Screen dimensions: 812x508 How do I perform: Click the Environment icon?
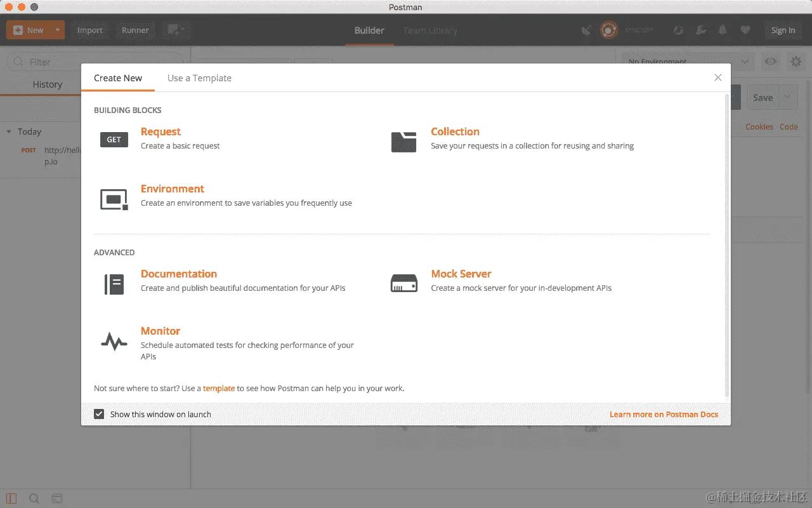point(114,199)
